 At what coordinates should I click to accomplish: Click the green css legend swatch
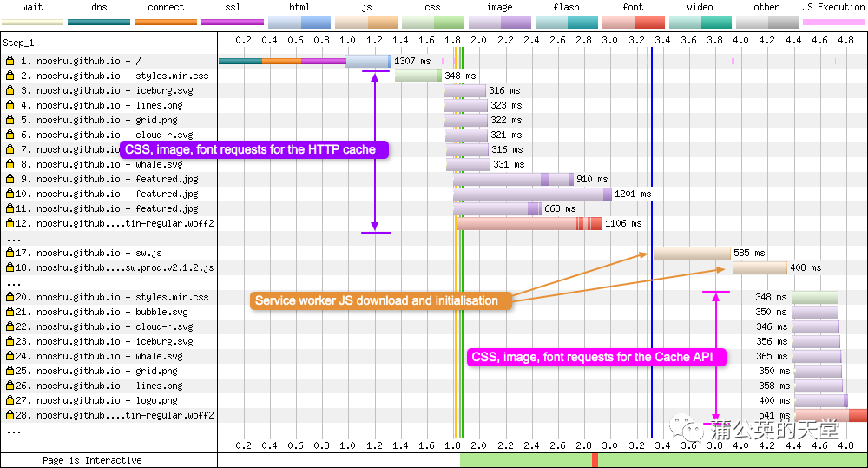[x=433, y=23]
